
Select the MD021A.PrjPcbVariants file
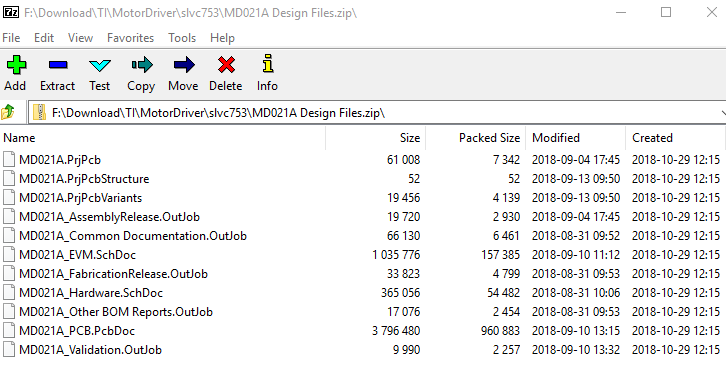pyautogui.click(x=361, y=198)
